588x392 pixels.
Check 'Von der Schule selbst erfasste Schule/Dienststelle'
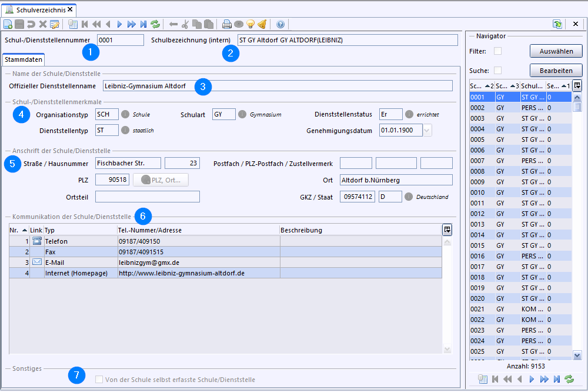(x=99, y=380)
